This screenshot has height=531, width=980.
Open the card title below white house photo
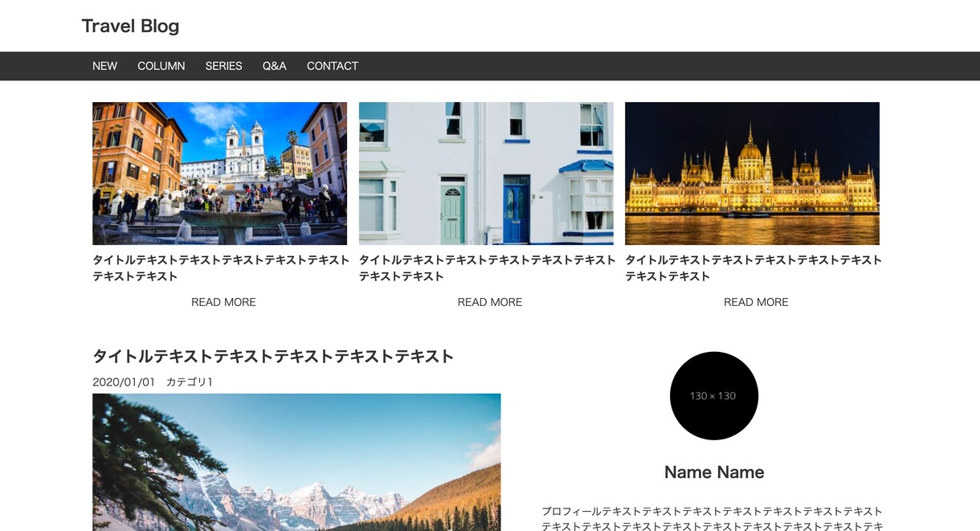click(x=488, y=268)
